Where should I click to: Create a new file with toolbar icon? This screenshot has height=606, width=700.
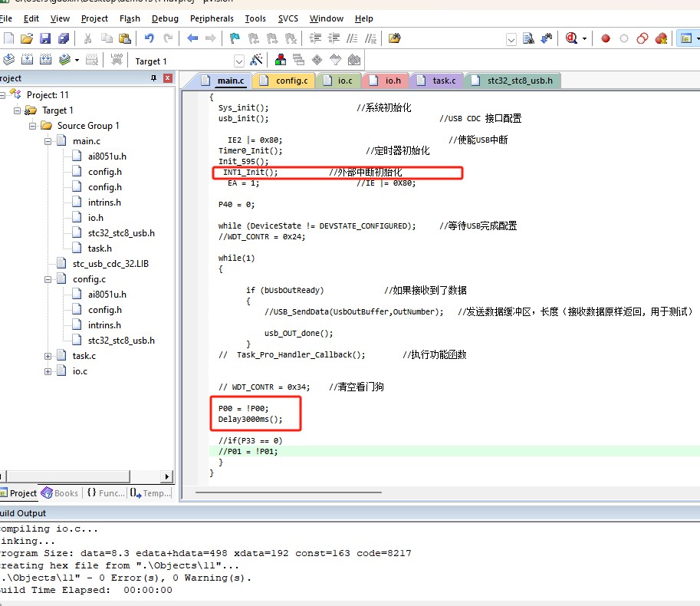point(8,38)
